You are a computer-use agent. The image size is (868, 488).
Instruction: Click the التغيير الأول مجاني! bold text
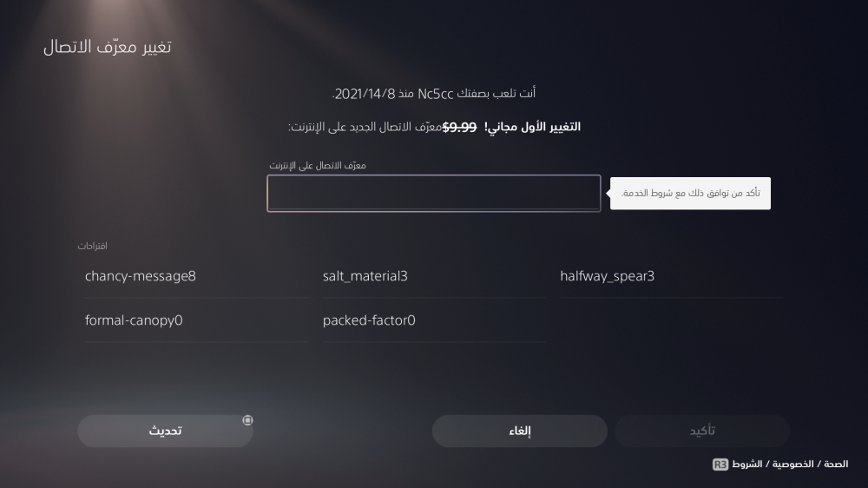[x=533, y=127]
